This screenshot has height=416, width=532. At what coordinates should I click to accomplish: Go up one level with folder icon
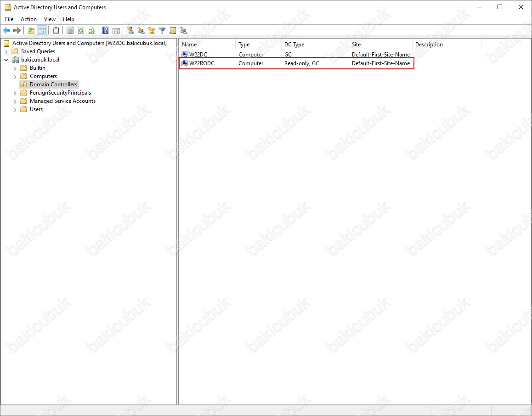(31, 31)
